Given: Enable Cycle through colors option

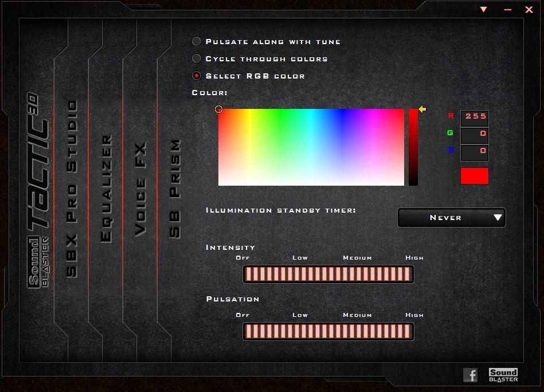Looking at the screenshot, I should pos(197,58).
